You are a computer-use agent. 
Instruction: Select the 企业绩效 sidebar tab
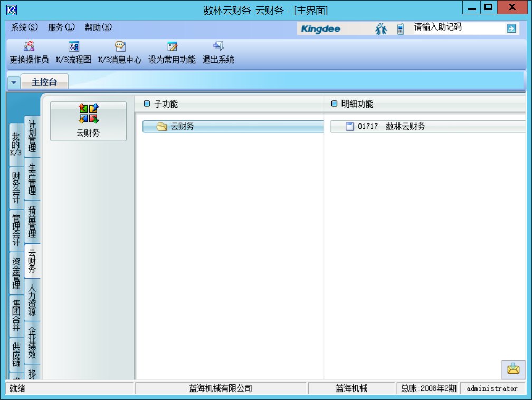coord(32,342)
